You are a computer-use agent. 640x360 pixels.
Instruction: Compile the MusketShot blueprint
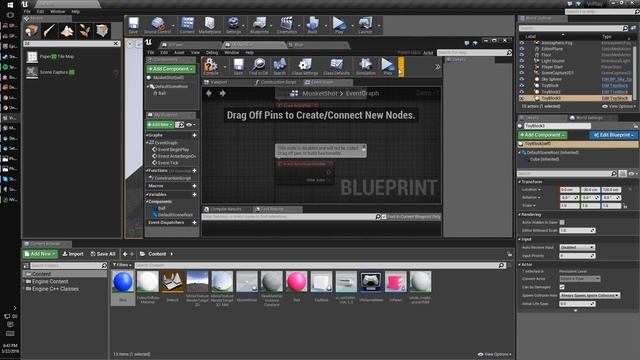(x=211, y=67)
